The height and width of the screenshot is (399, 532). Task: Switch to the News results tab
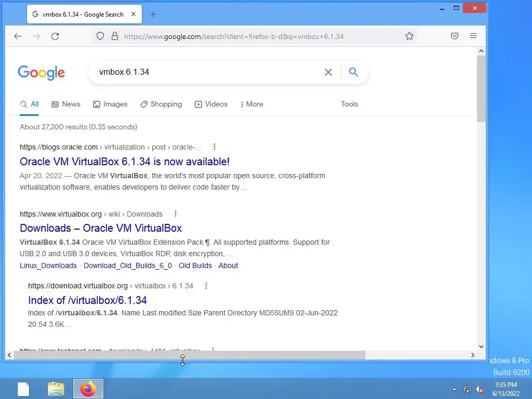(x=66, y=104)
